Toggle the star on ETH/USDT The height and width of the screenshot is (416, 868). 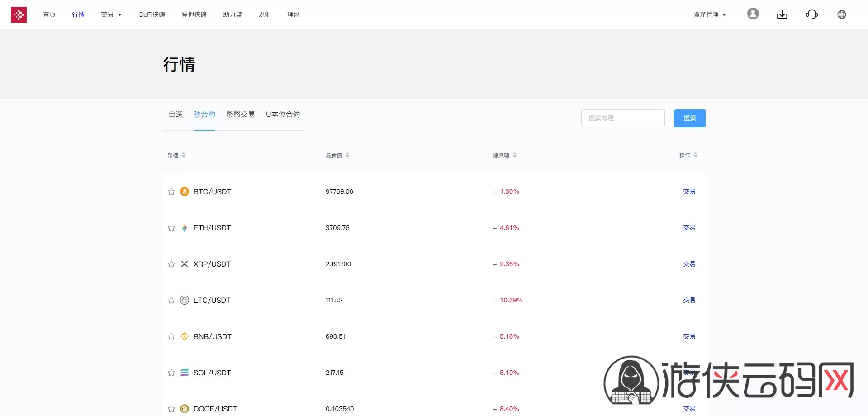[171, 228]
